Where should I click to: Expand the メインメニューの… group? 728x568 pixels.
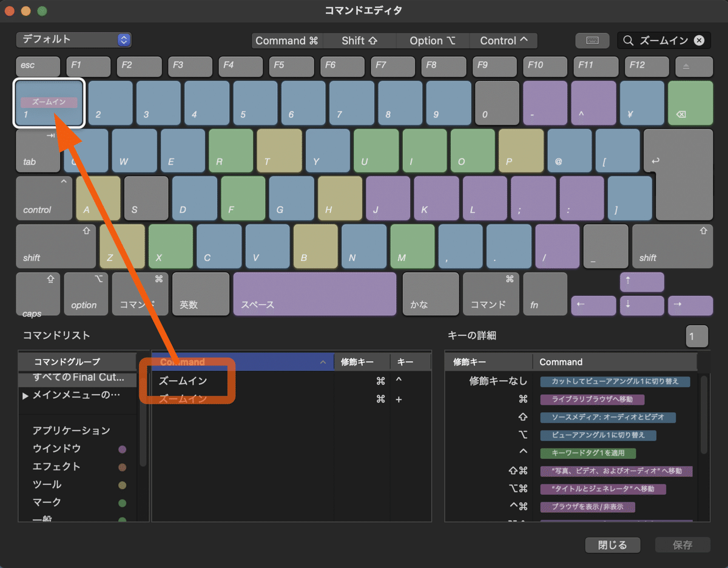[x=25, y=395]
